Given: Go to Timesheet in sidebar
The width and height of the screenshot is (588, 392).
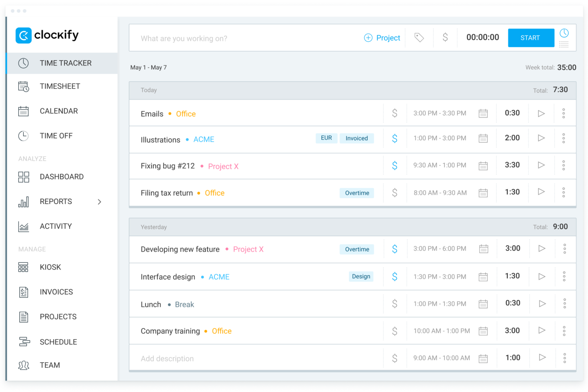Looking at the screenshot, I should (x=60, y=86).
